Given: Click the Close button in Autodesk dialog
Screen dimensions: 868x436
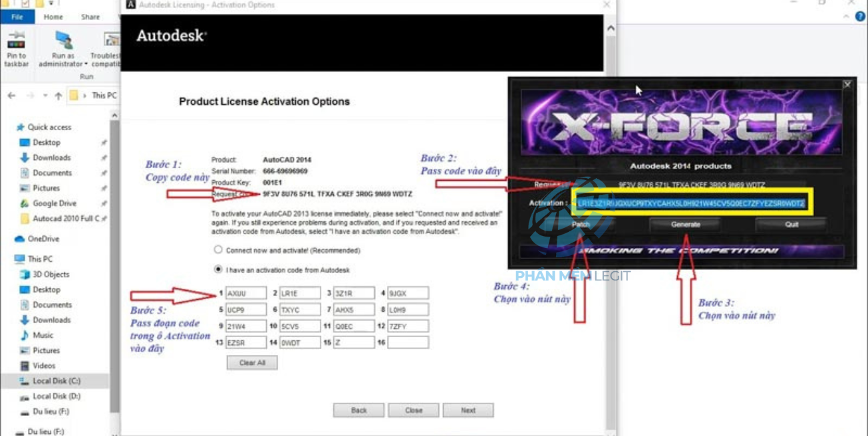Looking at the screenshot, I should (414, 410).
